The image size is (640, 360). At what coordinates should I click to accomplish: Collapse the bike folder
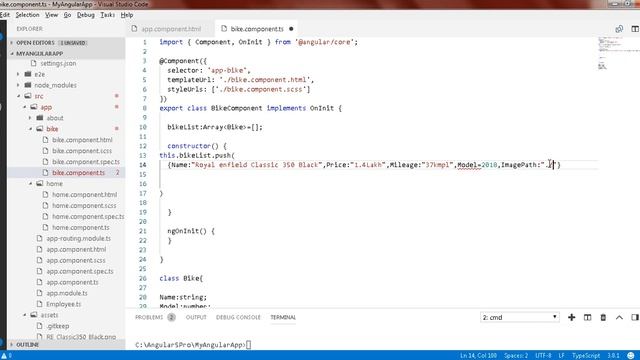[x=52, y=129]
